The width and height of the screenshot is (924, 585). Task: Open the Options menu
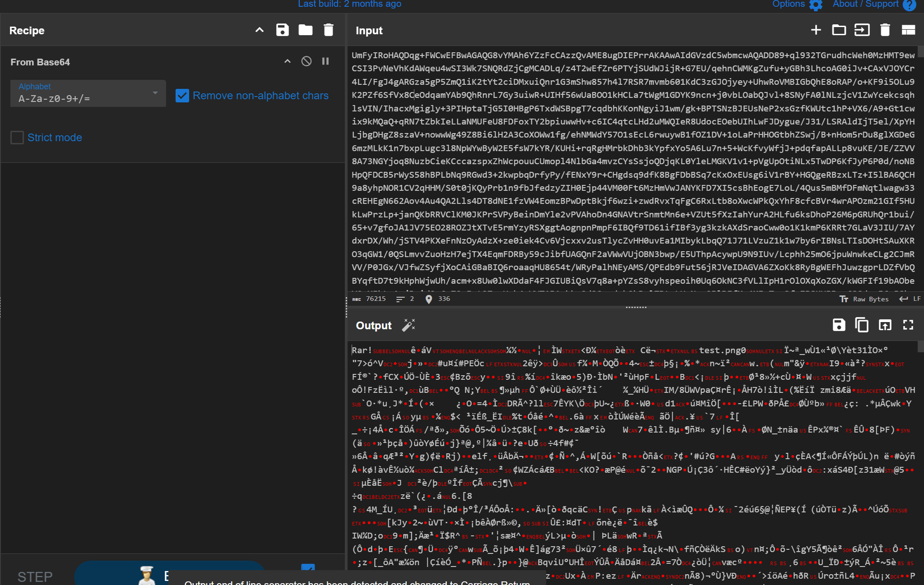click(x=797, y=5)
